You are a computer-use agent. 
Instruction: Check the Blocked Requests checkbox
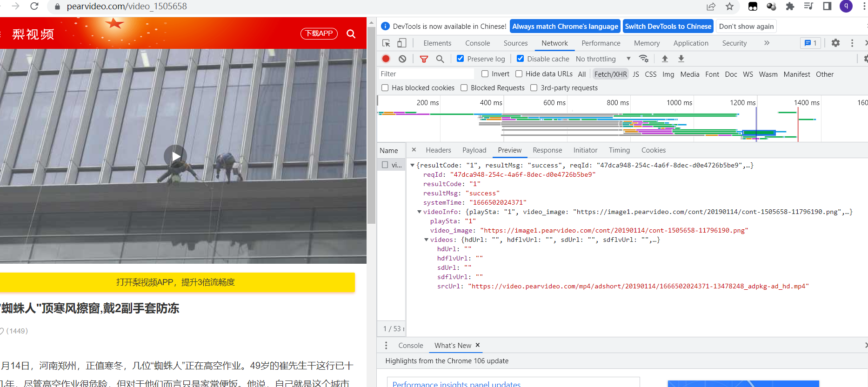click(x=464, y=88)
